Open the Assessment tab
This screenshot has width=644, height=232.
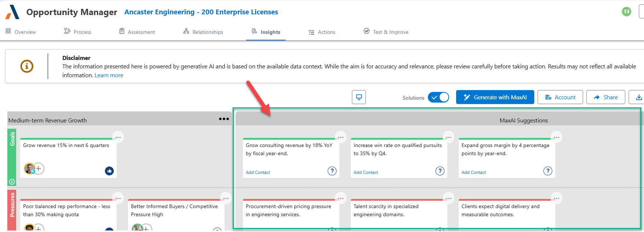137,32
